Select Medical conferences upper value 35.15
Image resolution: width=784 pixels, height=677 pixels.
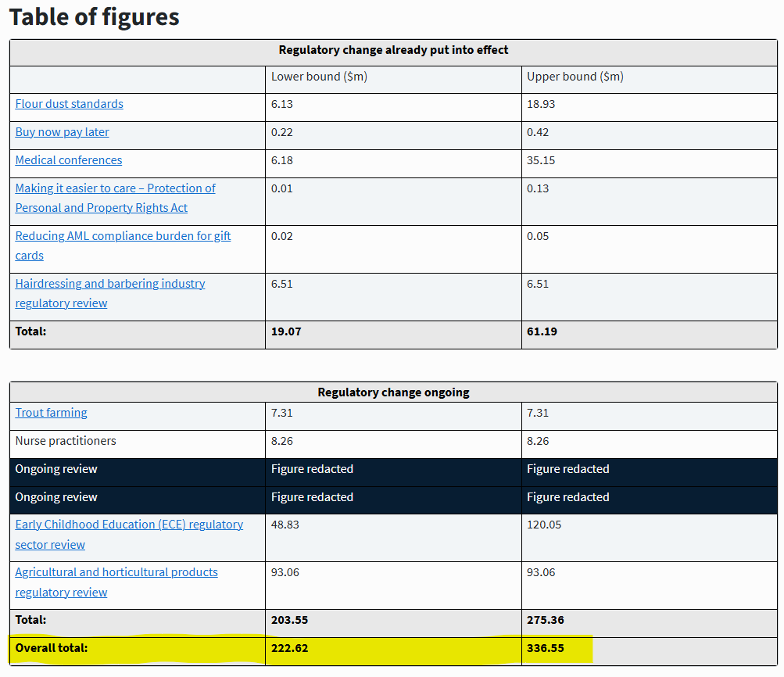(541, 160)
